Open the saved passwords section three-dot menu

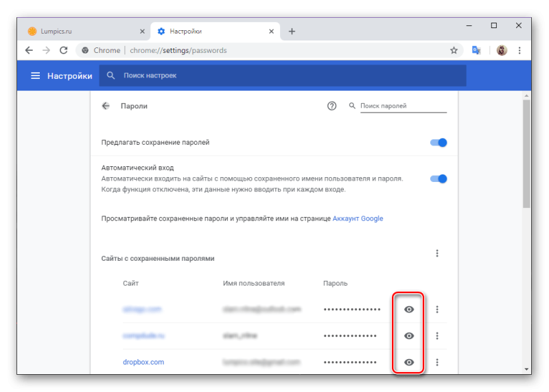(437, 253)
